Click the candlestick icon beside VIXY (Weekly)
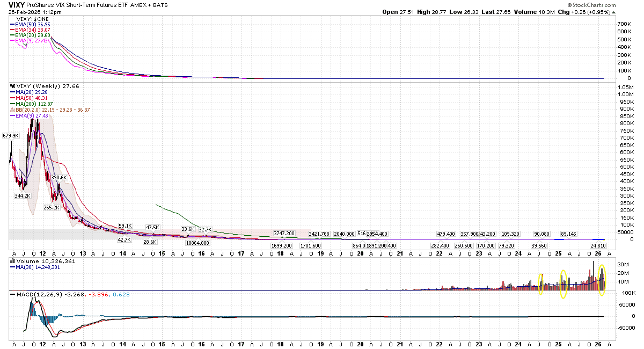 (x=12, y=86)
